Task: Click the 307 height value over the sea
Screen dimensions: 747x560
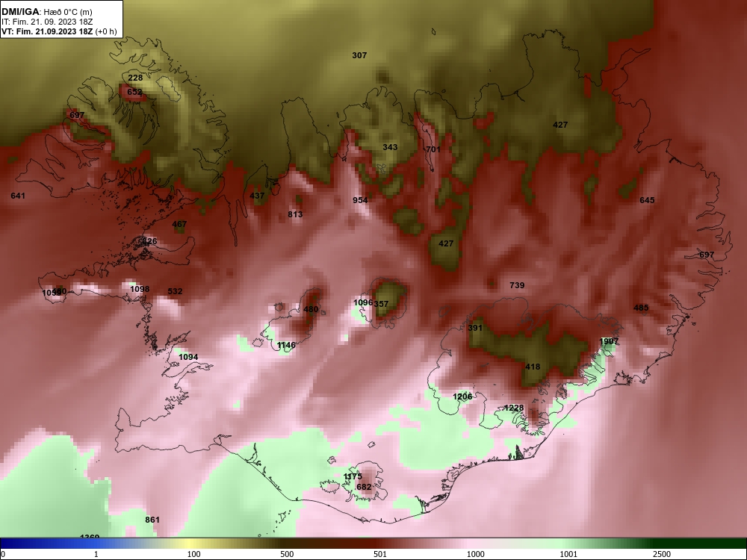Action: point(359,55)
